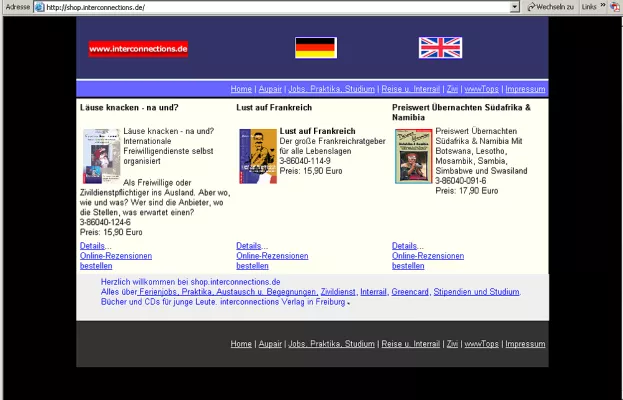This screenshot has width=623, height=400.
Task: Click the red www.interconnections.de logo
Action: tap(138, 48)
